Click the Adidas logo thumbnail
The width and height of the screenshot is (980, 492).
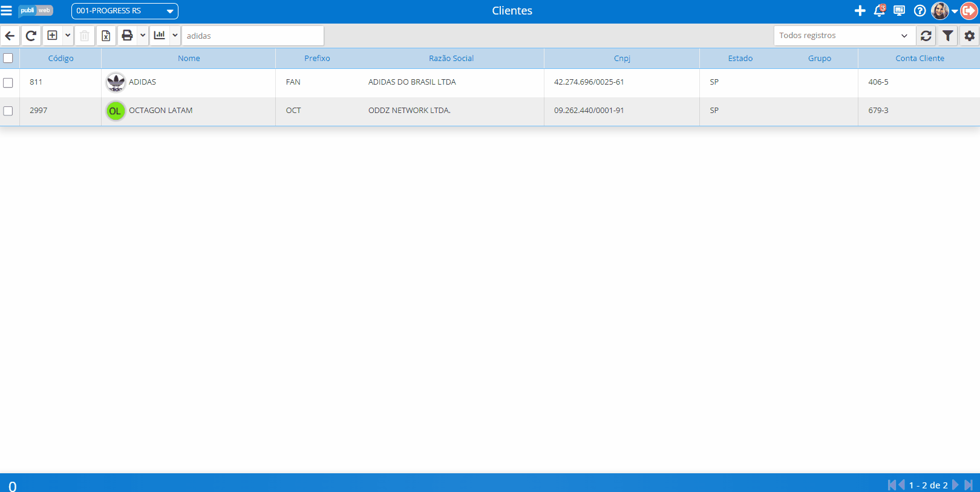pos(116,82)
